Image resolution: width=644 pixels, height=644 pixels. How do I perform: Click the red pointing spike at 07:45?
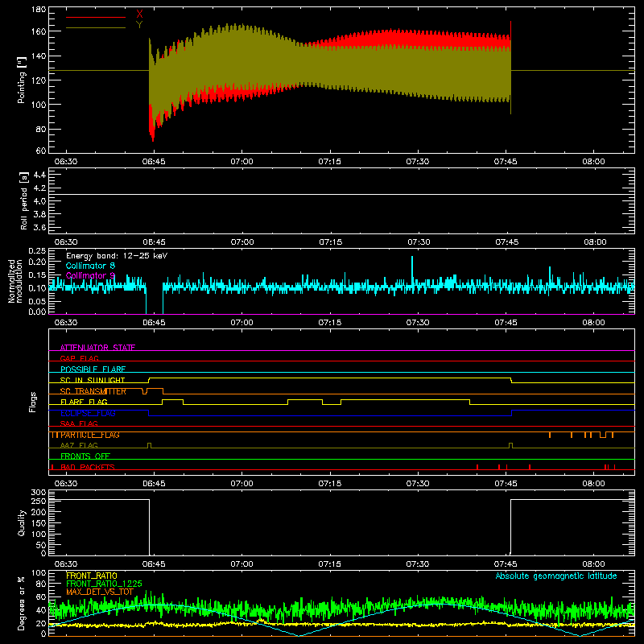coord(510,30)
